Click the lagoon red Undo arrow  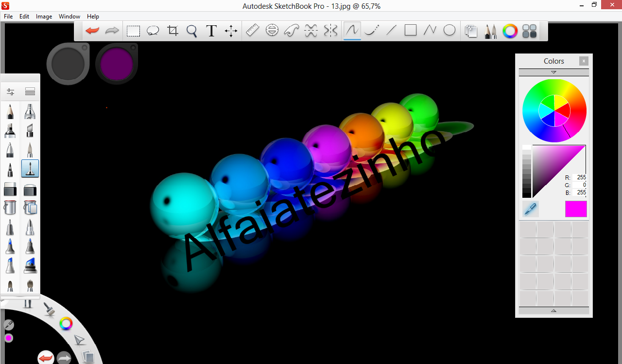pyautogui.click(x=46, y=358)
